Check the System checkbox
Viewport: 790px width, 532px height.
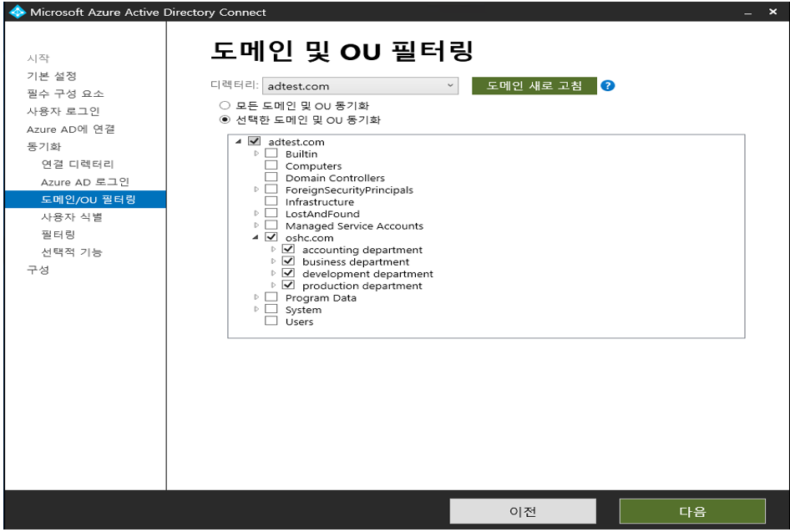click(271, 309)
